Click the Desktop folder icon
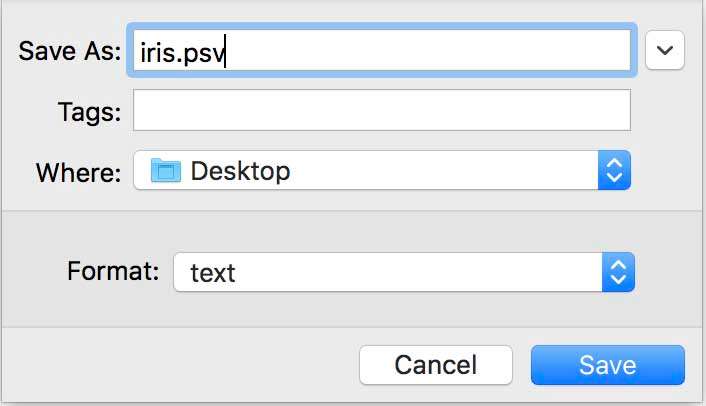 click(166, 171)
